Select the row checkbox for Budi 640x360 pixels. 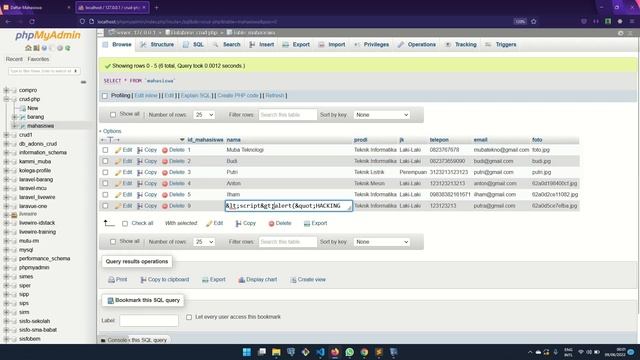(x=105, y=161)
